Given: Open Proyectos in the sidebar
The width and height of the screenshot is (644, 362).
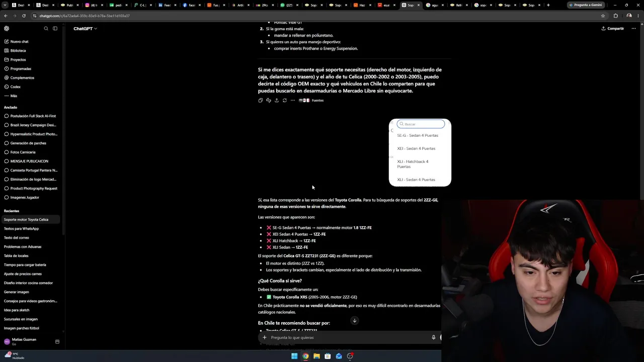Looking at the screenshot, I should pyautogui.click(x=18, y=60).
